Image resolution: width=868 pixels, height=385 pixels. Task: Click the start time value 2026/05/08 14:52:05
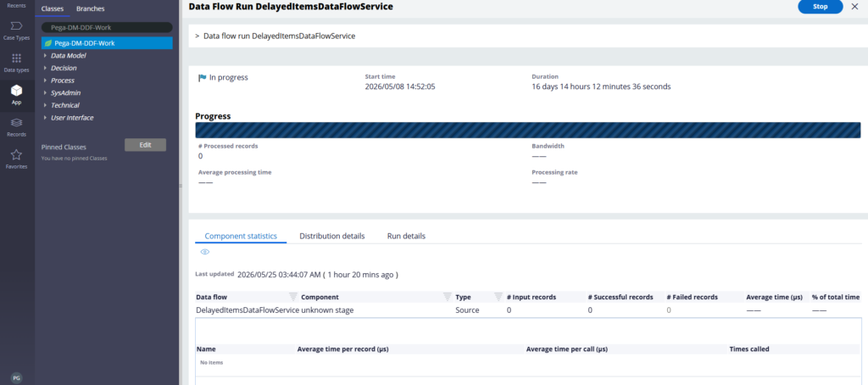pos(400,87)
